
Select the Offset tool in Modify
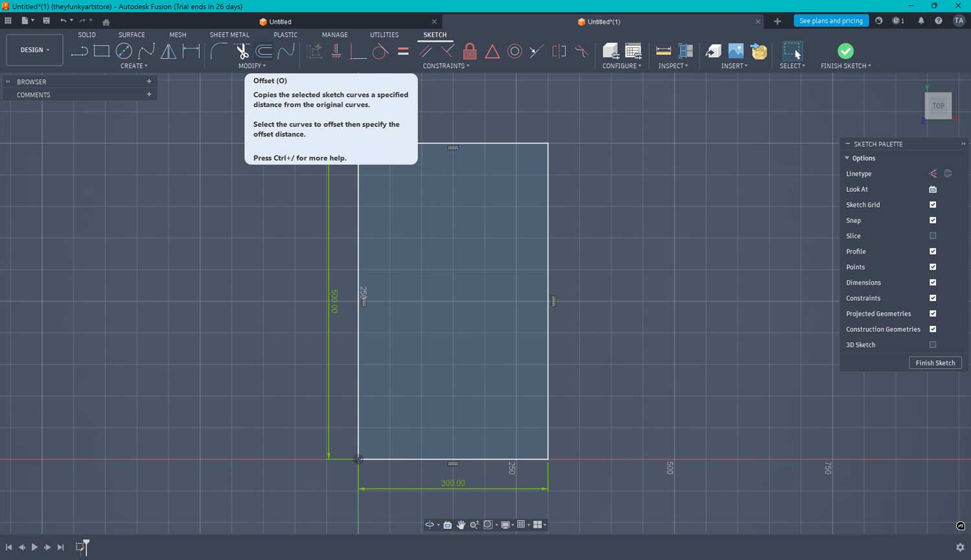click(264, 51)
